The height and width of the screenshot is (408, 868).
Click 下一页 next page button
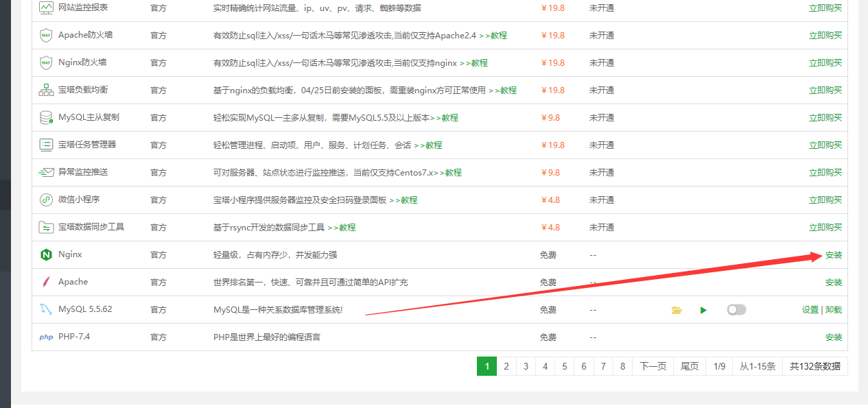click(x=653, y=366)
